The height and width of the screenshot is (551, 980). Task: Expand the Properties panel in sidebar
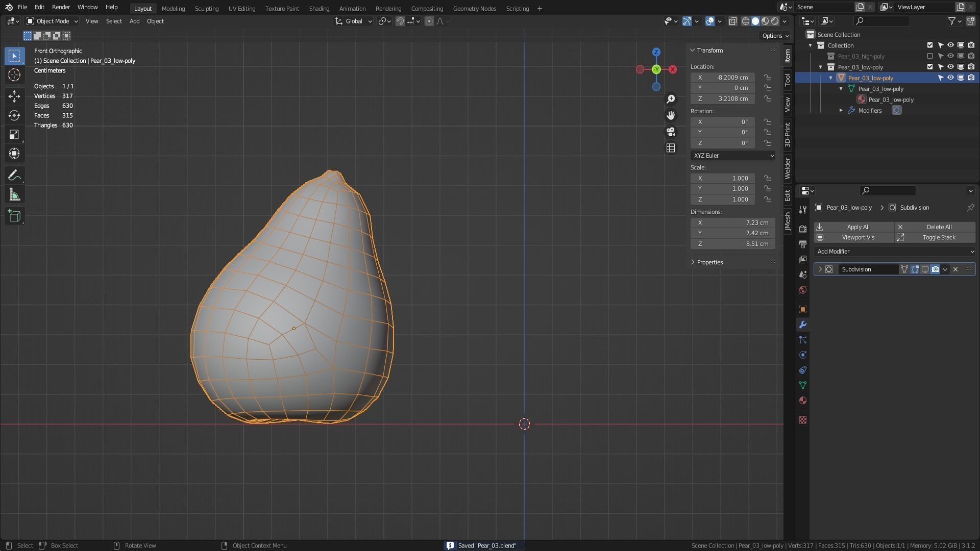point(709,262)
